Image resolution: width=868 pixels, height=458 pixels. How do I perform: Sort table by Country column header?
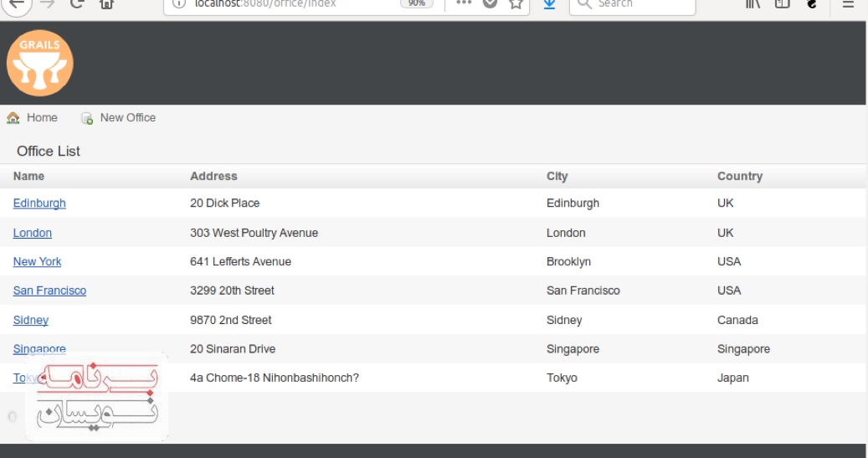pyautogui.click(x=740, y=177)
